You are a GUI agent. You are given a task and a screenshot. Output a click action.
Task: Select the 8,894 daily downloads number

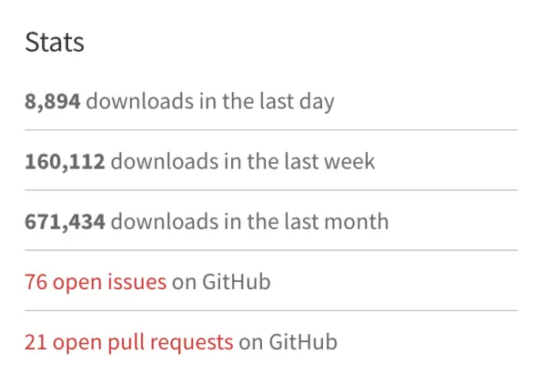point(53,102)
